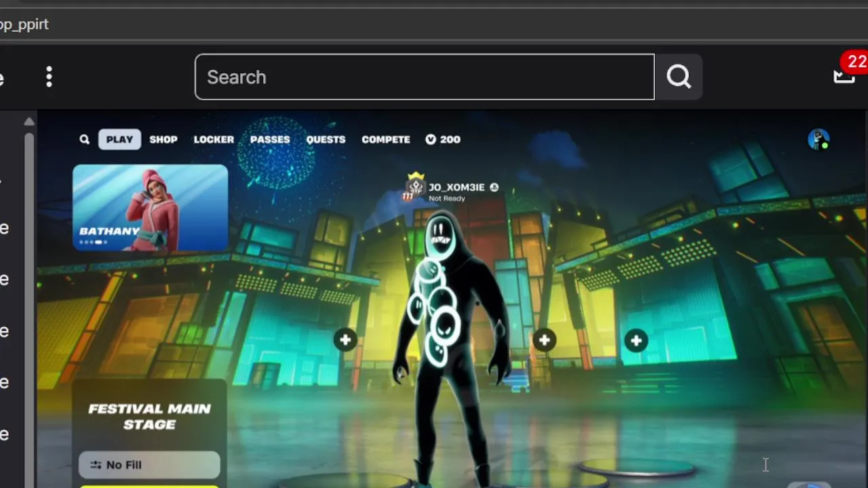Add party member via middle plus icon

[x=544, y=340]
